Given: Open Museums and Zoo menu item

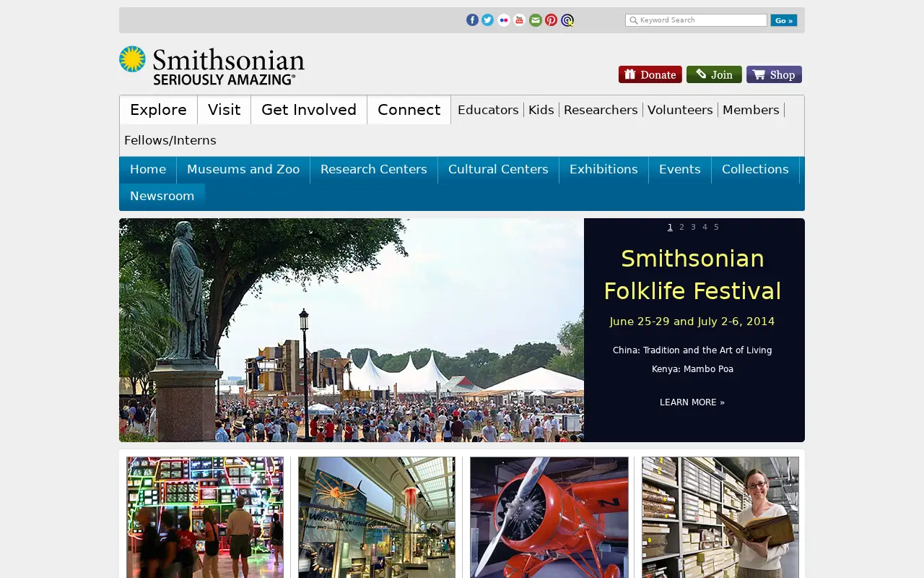Looking at the screenshot, I should point(243,169).
